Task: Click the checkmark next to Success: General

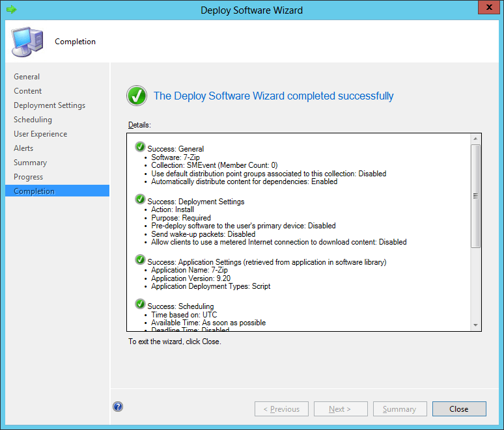Action: pos(140,148)
